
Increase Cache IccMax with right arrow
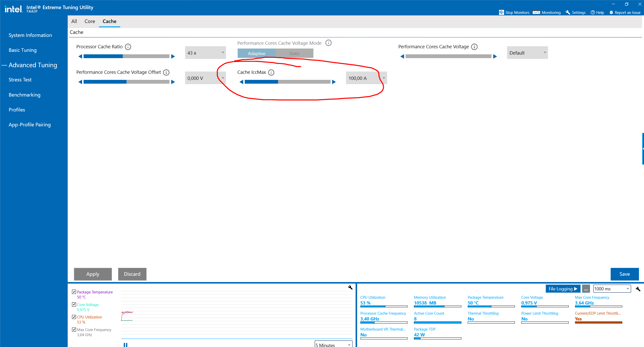point(334,82)
